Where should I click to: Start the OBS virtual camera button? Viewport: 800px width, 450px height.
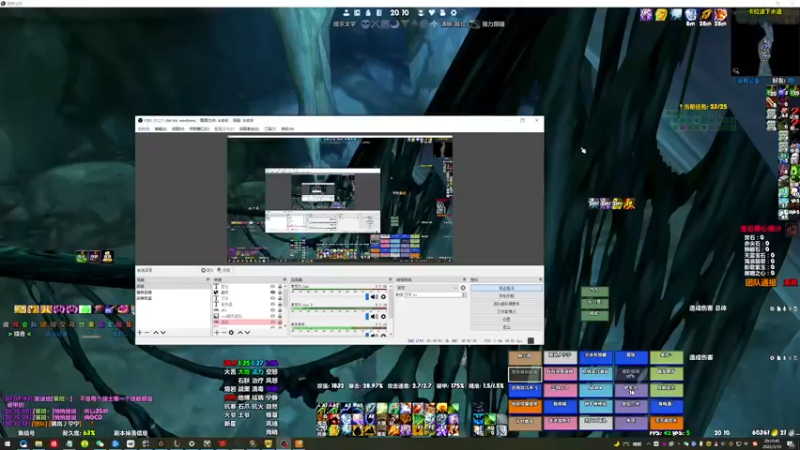point(507,304)
